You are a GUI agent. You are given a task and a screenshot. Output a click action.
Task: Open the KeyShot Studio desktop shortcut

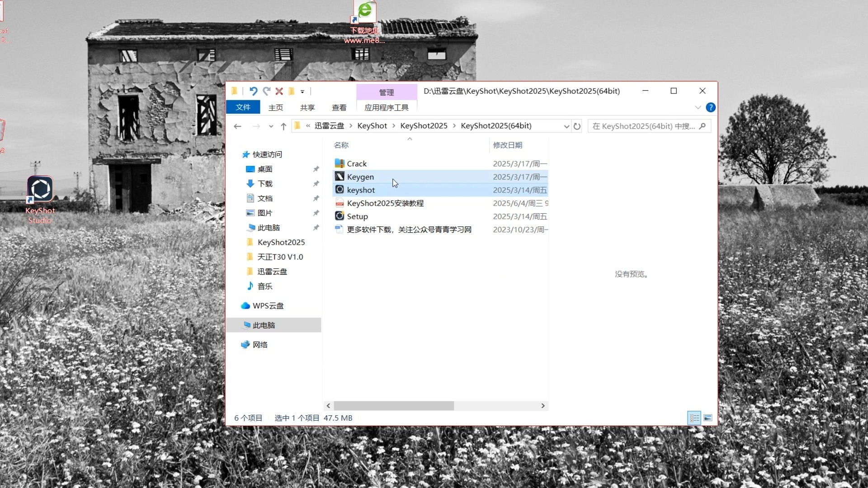[x=40, y=200]
